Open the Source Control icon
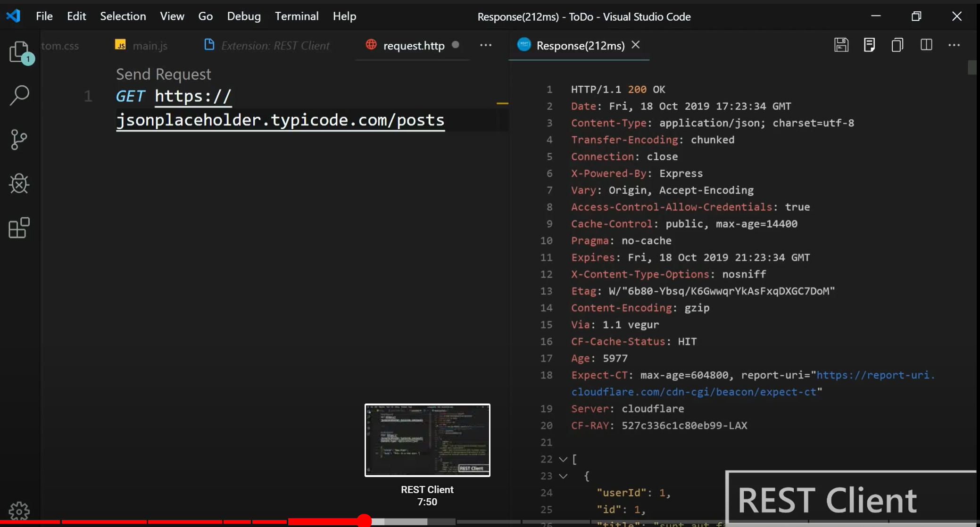The width and height of the screenshot is (980, 527). [x=19, y=140]
